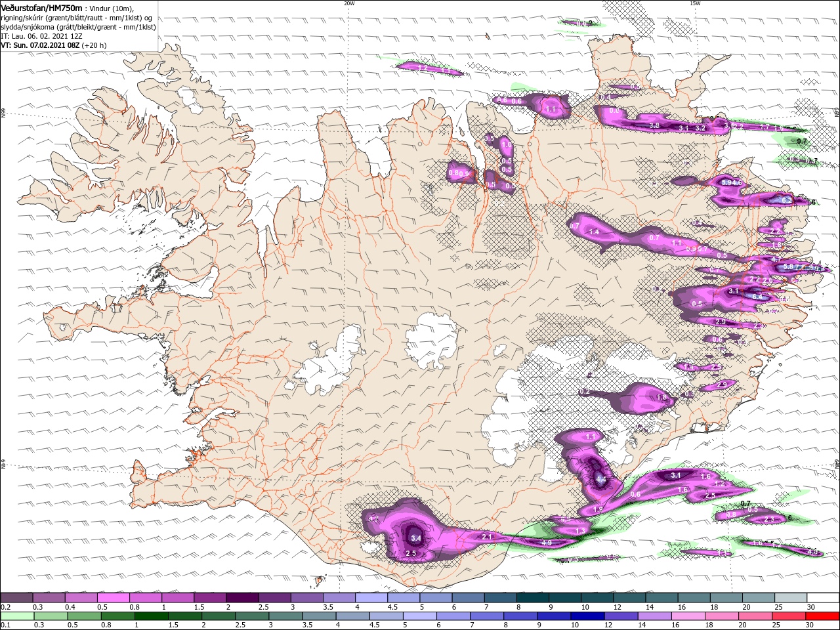The height and width of the screenshot is (630, 840).
Task: Select the 4.4 precipitation value label
Action: (x=601, y=480)
